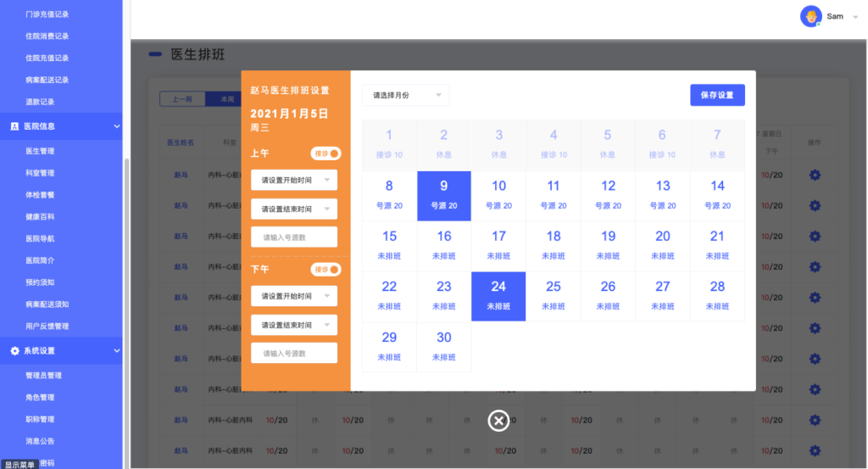Click the 上一周 button

pos(182,99)
